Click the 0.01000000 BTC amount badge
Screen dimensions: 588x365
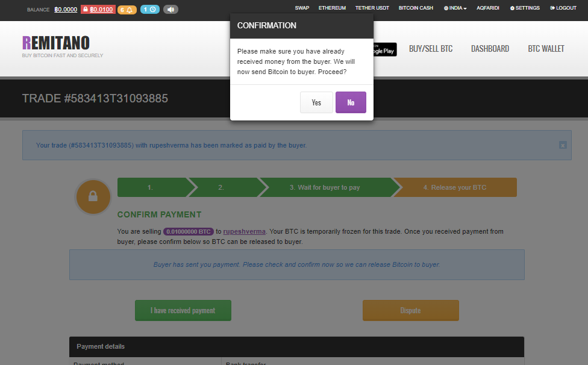pos(188,232)
